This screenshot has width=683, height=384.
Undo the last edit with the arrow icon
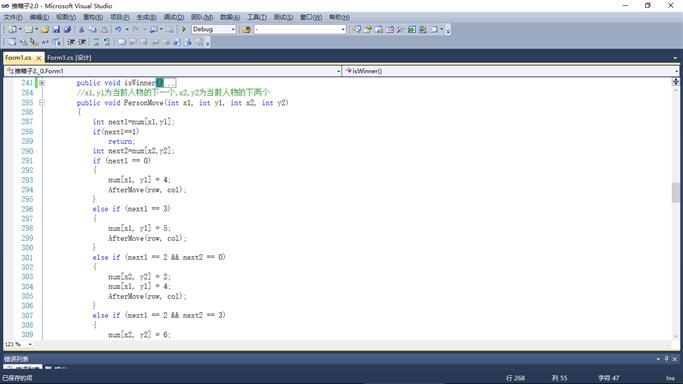tap(118, 29)
